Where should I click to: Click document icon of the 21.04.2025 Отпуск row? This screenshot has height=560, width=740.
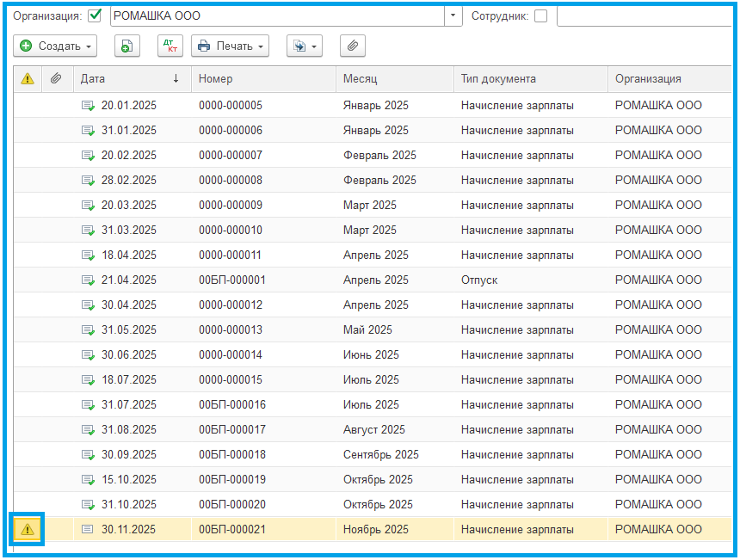pyautogui.click(x=88, y=280)
